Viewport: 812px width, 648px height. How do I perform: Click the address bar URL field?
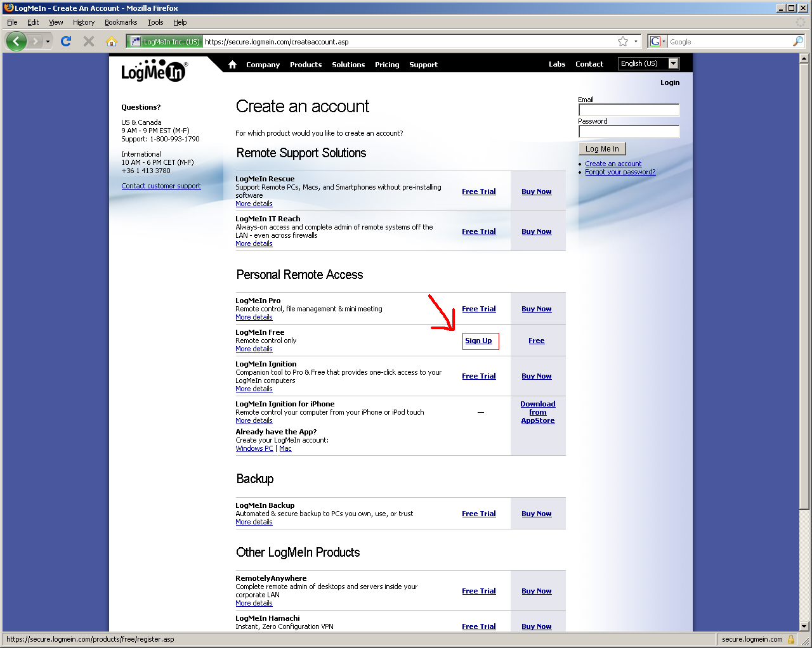tap(409, 42)
